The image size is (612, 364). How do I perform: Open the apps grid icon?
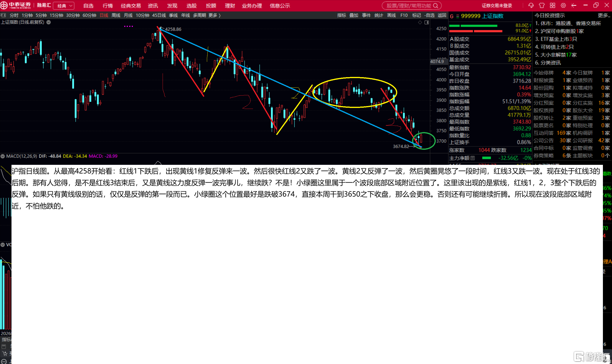click(x=552, y=5)
